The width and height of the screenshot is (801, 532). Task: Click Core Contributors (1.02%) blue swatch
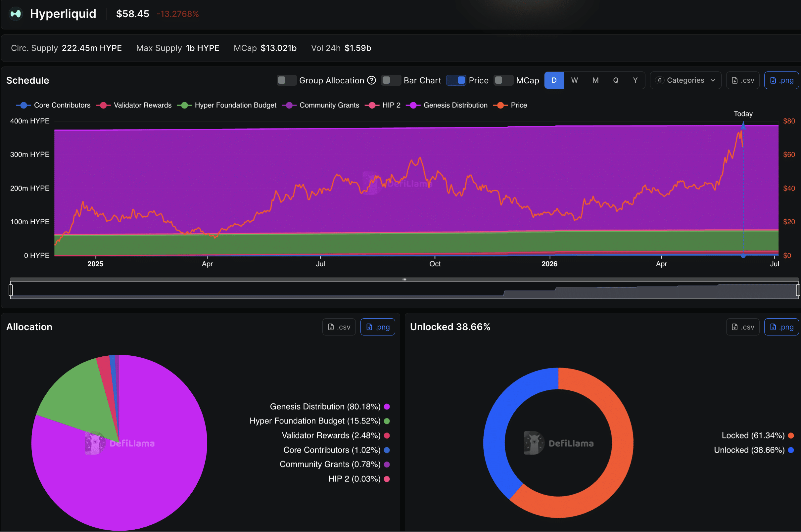tap(387, 450)
